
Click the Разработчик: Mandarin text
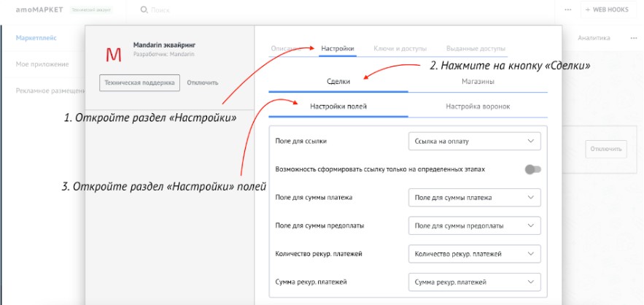click(x=164, y=54)
